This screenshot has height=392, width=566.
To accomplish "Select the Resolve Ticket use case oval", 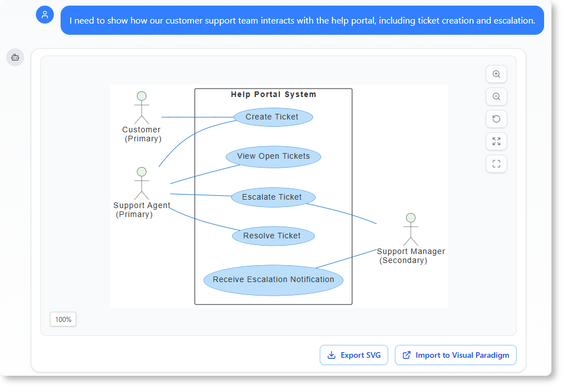I will click(x=273, y=236).
